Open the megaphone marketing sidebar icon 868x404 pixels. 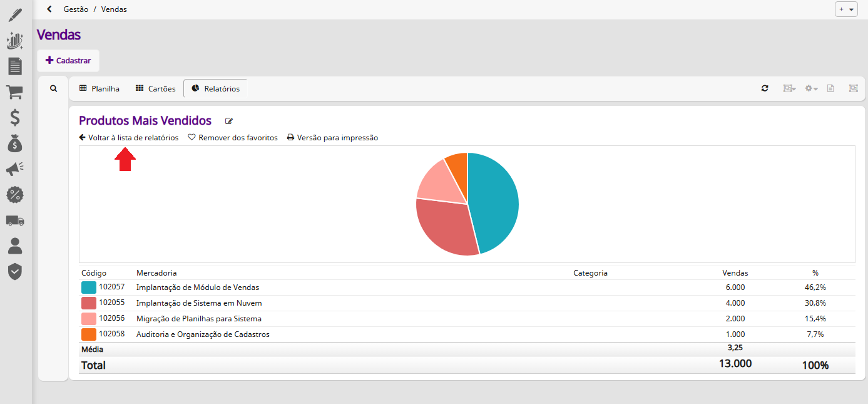14,169
